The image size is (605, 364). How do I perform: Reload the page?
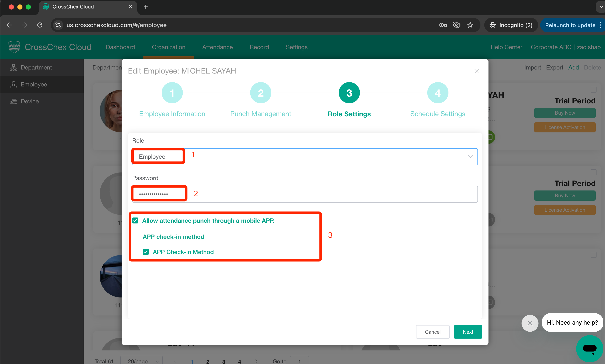coord(40,25)
